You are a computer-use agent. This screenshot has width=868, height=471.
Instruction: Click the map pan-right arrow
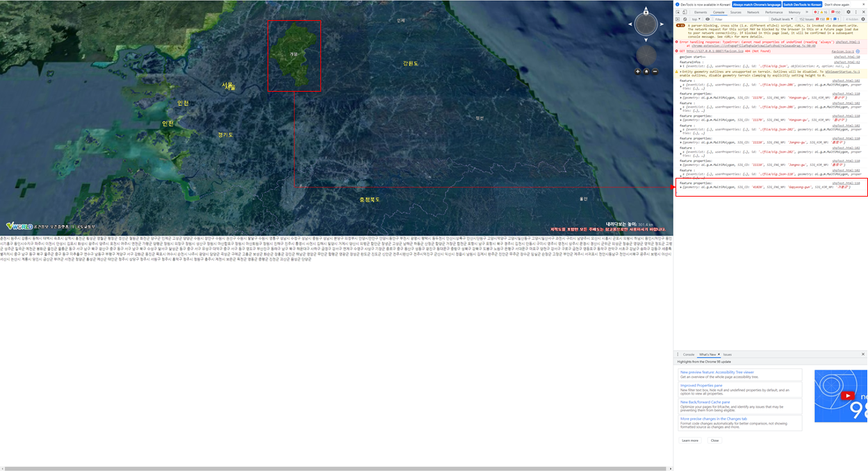(662, 24)
